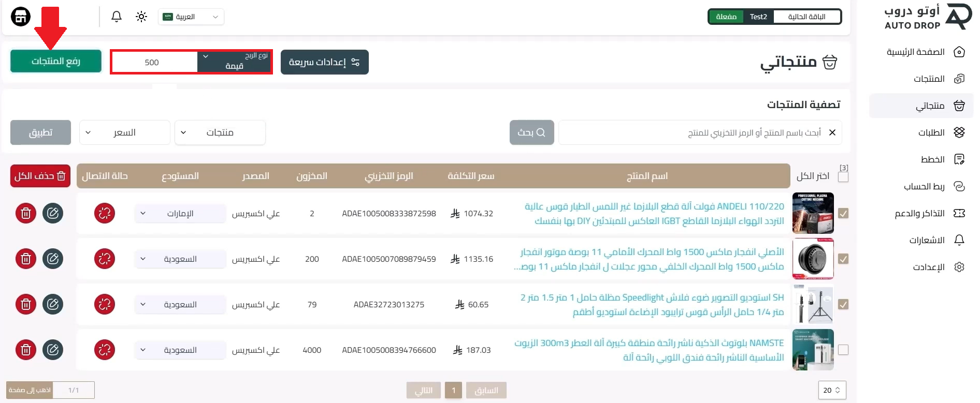This screenshot has height=403, width=980.
Task: Clear the product search field with X
Action: [x=832, y=132]
